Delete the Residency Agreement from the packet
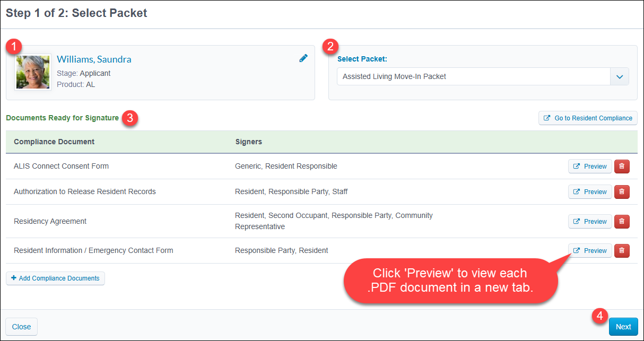 point(622,221)
